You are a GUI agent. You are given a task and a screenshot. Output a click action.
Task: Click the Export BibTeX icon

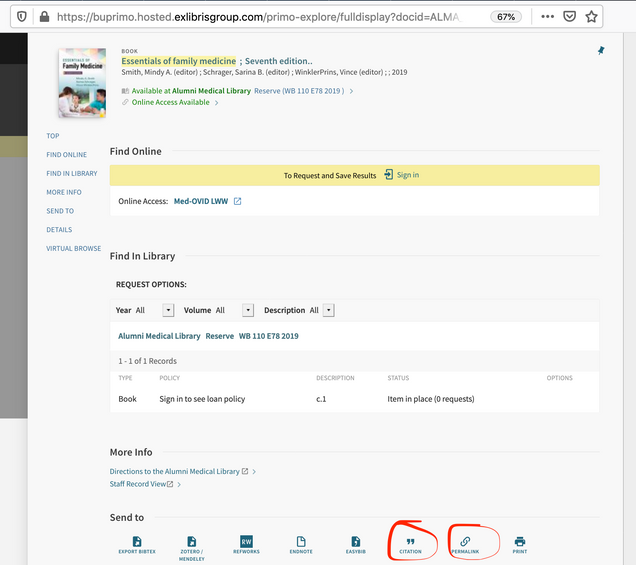tap(137, 542)
